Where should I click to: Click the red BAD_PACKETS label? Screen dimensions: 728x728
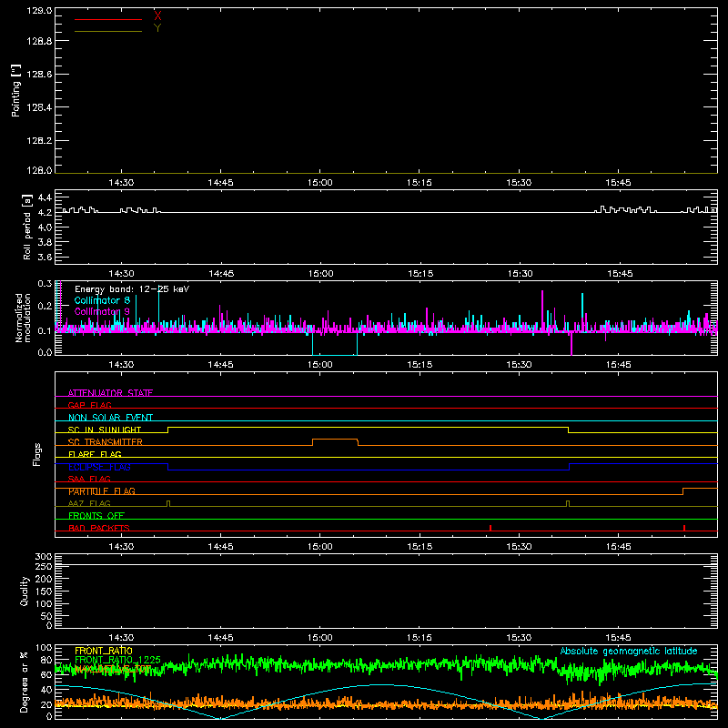[x=99, y=528]
